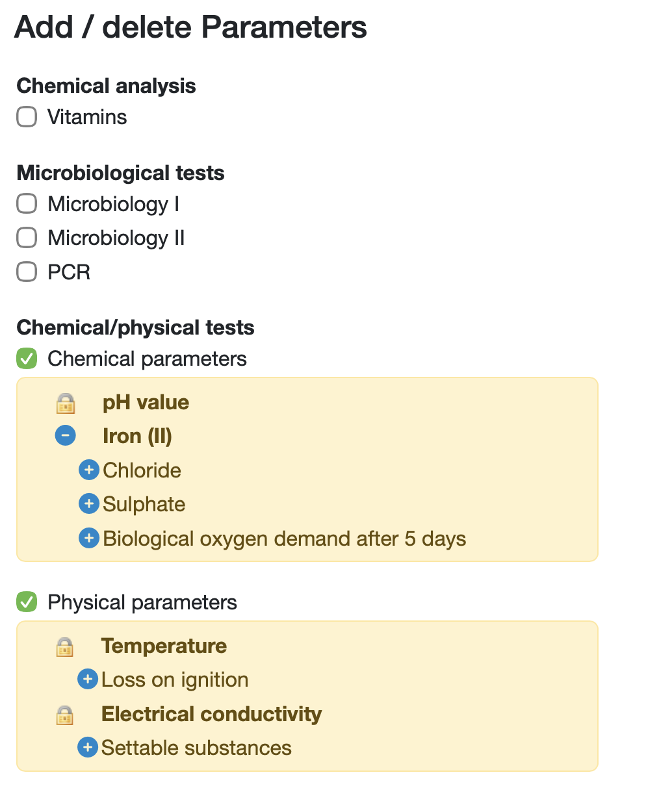Click the lock icon beside Temperature

pyautogui.click(x=64, y=647)
